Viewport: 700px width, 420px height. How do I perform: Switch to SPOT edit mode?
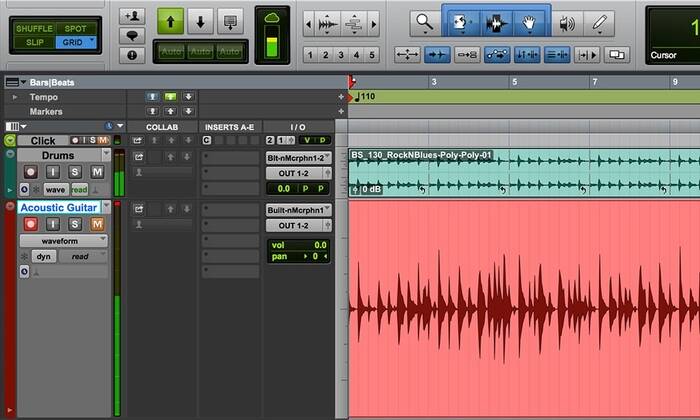tap(75, 28)
